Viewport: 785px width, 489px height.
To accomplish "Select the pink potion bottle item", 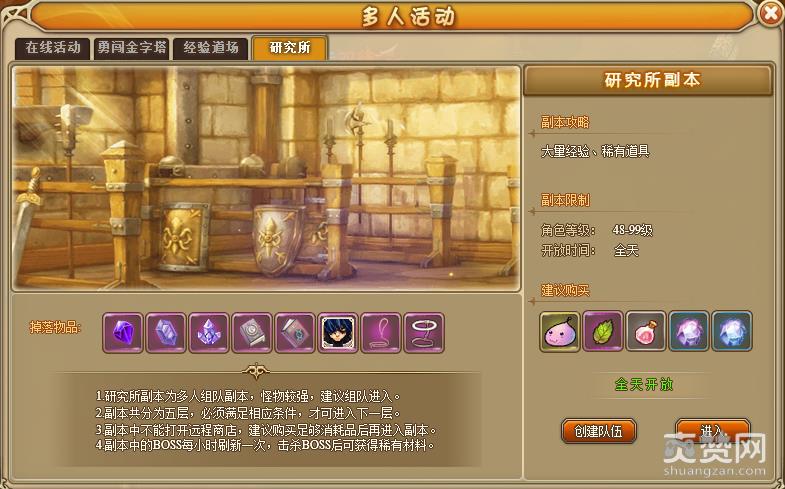I will [x=646, y=331].
